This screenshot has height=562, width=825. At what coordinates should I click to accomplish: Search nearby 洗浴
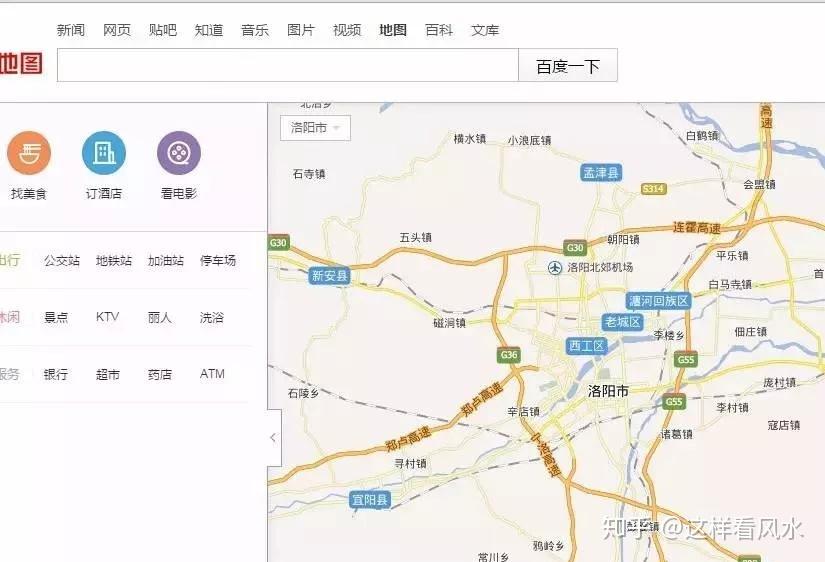[x=212, y=317]
